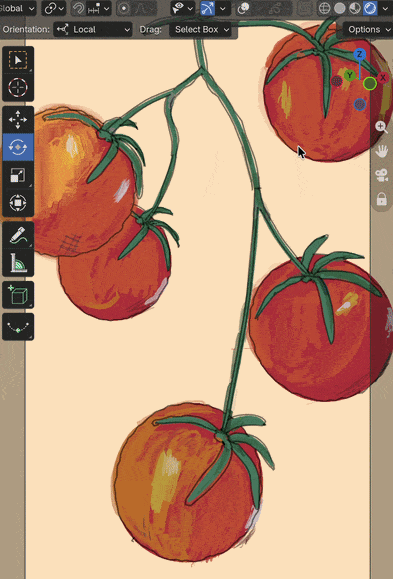
Task: Toggle snapping magnet icon
Action: [x=78, y=8]
